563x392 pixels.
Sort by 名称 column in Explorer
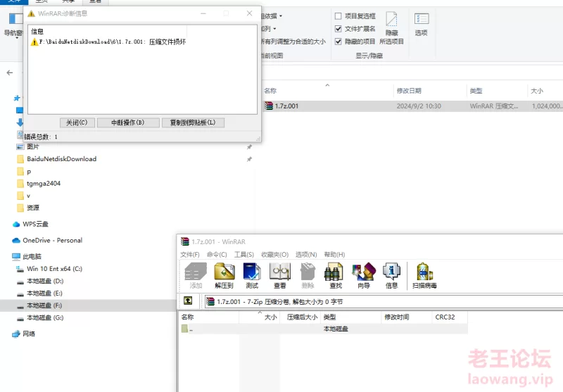click(270, 91)
